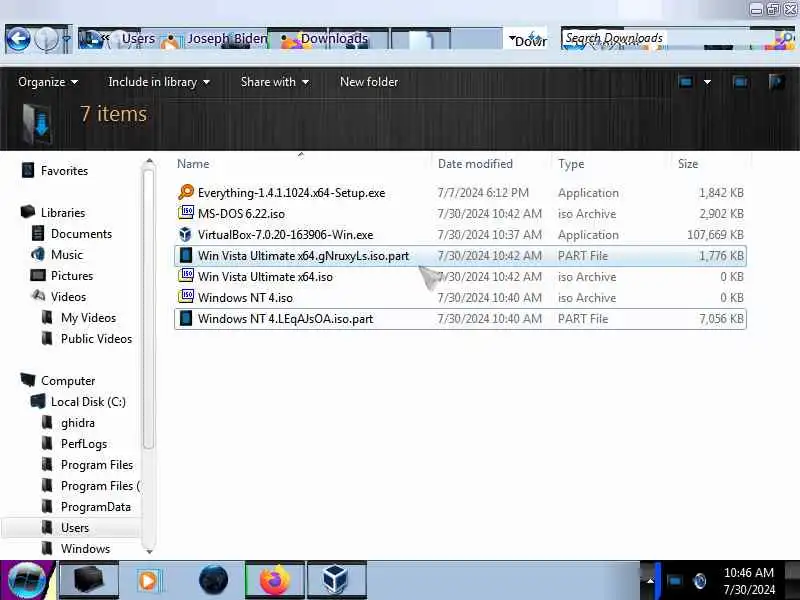Open the Everything setup file icon
This screenshot has width=800, height=600.
point(186,192)
